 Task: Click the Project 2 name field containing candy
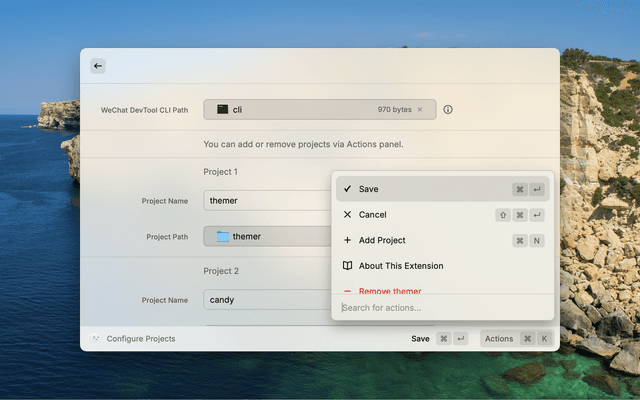point(266,300)
